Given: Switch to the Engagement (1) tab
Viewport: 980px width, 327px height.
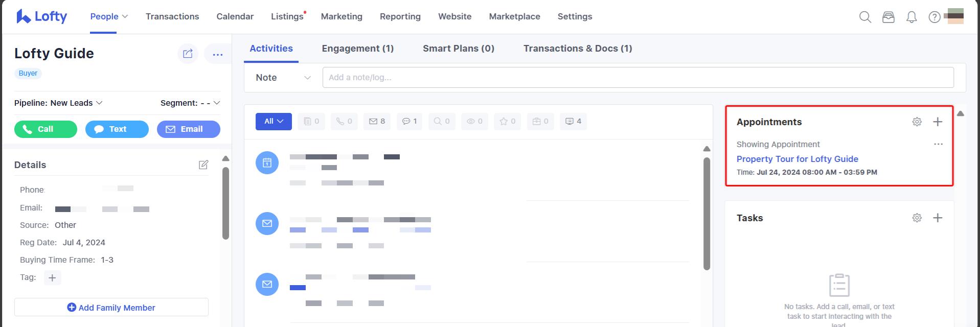Looking at the screenshot, I should click(x=357, y=49).
